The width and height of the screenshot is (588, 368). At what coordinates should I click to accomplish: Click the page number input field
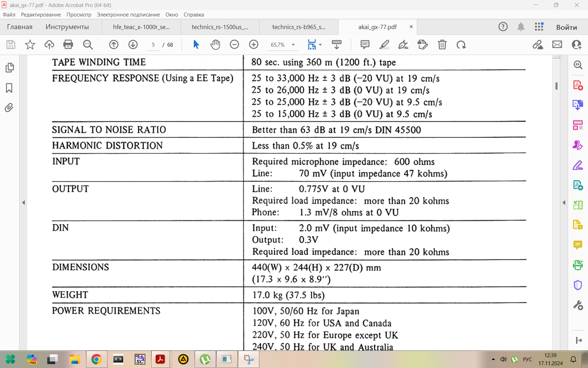[153, 45]
